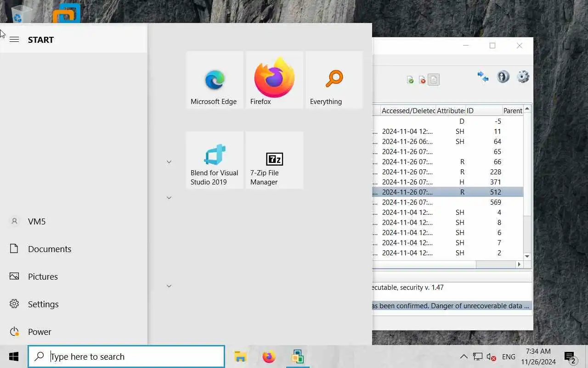Open the Everything search tile
588x368 pixels.
point(334,80)
